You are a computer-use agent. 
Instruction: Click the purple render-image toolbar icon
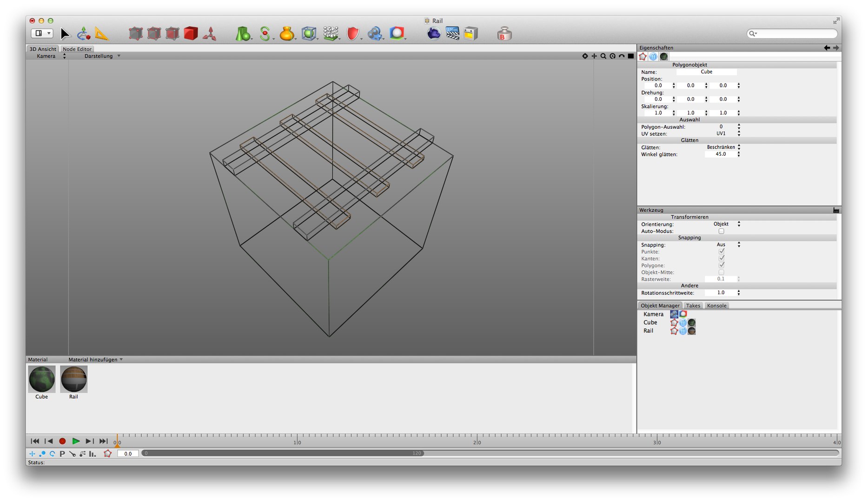[434, 33]
